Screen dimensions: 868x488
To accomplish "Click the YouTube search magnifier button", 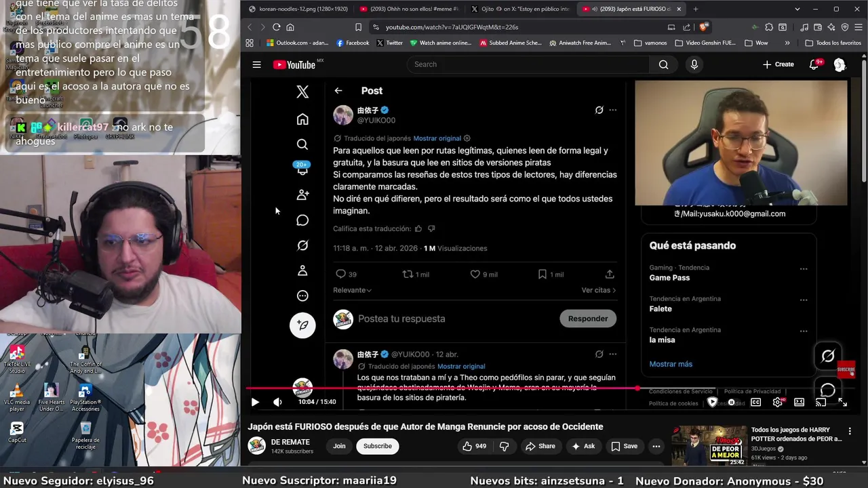I will 663,64.
